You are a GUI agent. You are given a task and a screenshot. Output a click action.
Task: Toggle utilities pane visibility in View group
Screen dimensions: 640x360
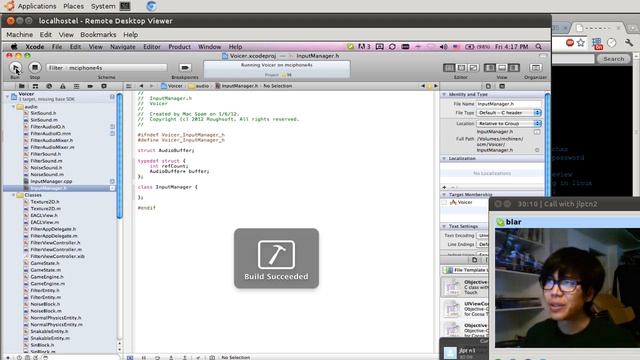click(514, 67)
